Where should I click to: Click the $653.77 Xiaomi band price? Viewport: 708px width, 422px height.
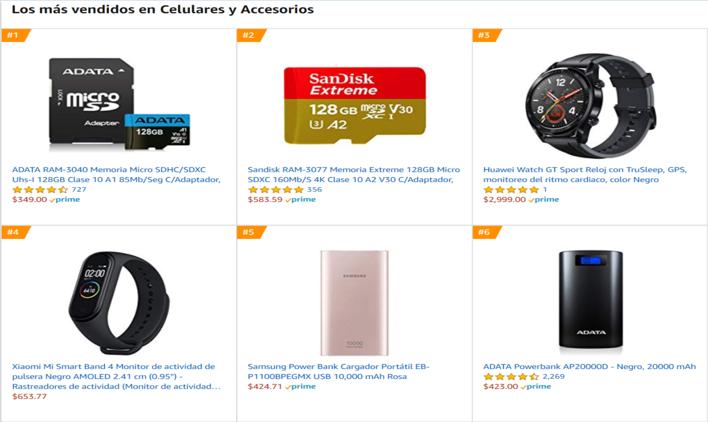[30, 396]
